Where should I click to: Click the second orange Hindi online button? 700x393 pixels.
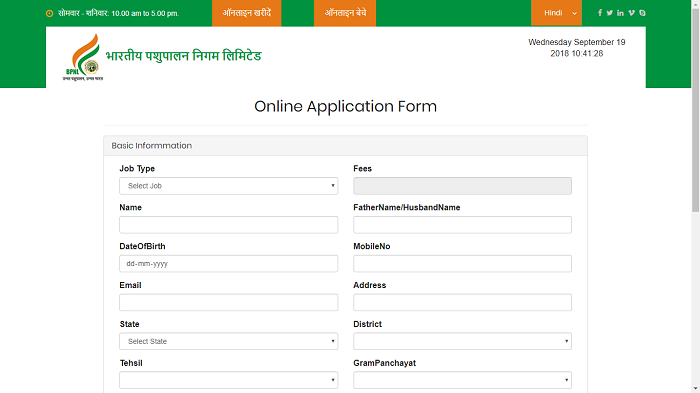coord(345,13)
